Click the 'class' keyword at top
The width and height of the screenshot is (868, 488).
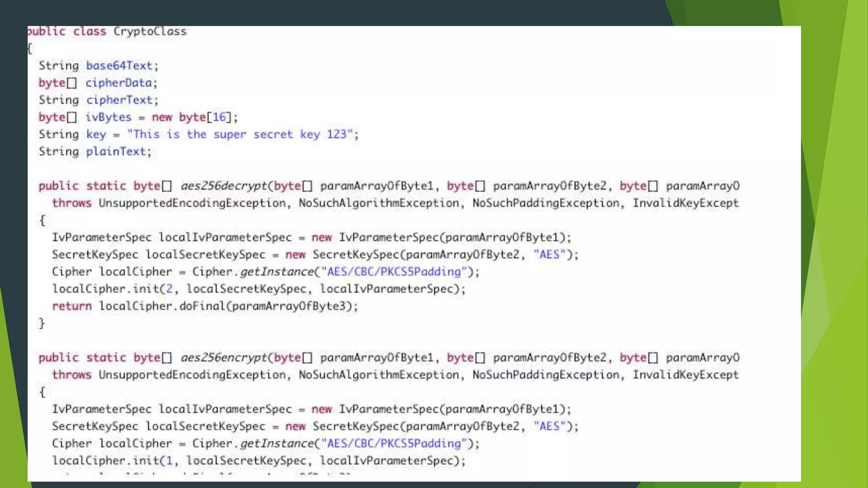point(89,31)
